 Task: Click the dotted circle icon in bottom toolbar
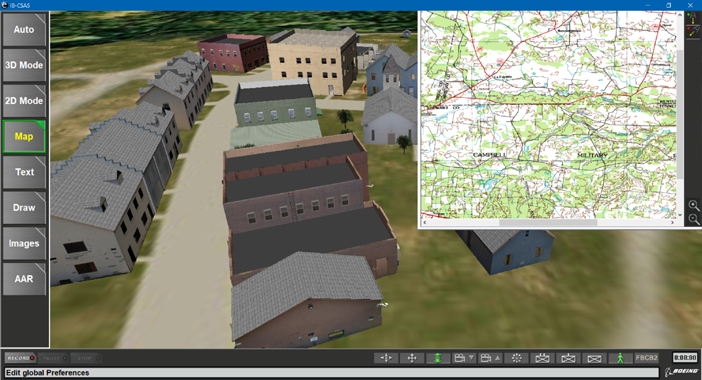(x=516, y=358)
